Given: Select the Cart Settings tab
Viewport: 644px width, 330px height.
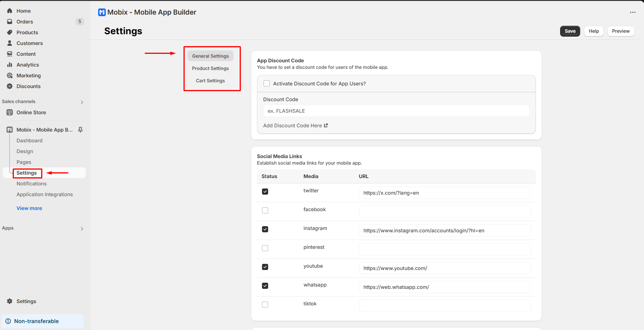Looking at the screenshot, I should (x=210, y=81).
